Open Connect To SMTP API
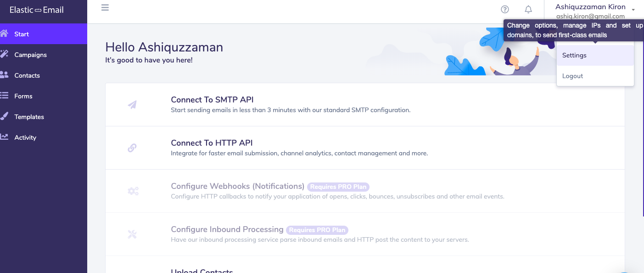Image resolution: width=644 pixels, height=273 pixels. [212, 100]
